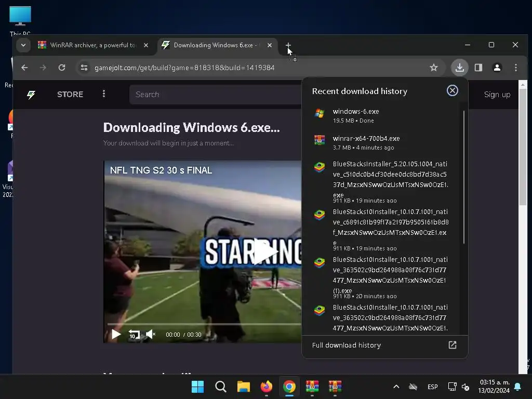Close the Recent download history popup
This screenshot has height=399, width=532.
click(453, 90)
